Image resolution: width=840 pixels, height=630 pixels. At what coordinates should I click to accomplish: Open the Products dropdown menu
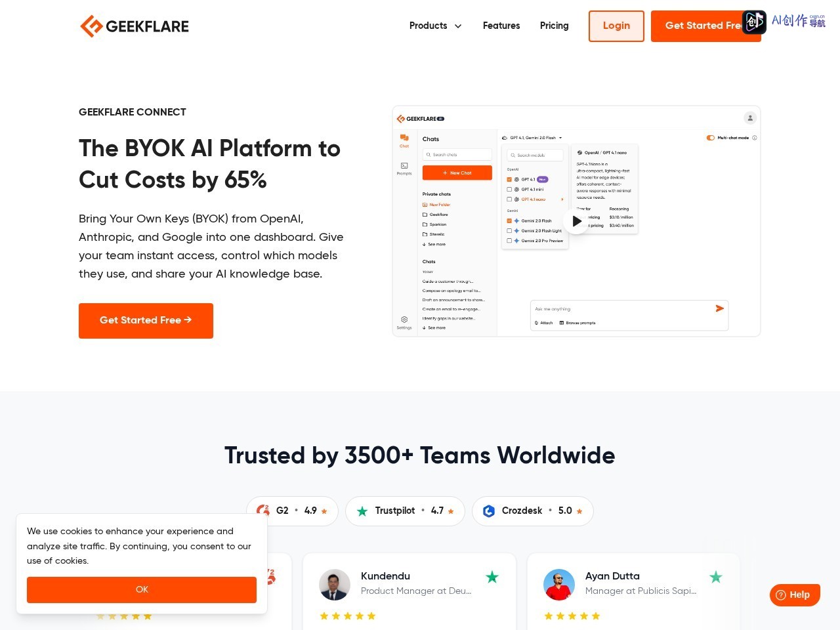[435, 26]
